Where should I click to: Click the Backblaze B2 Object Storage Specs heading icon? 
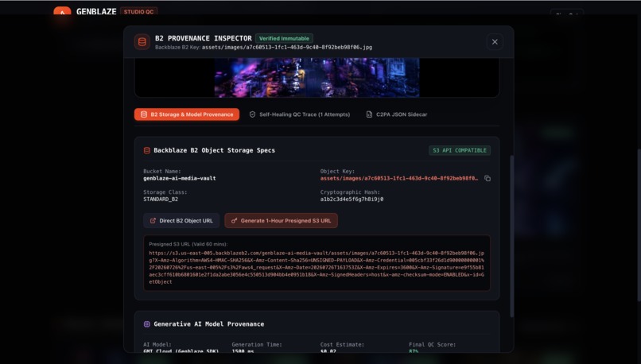(147, 150)
